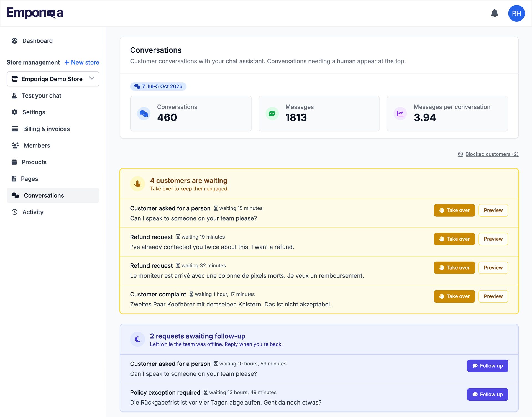Click '4 customers are waiting' heading
The width and height of the screenshot is (532, 417).
[189, 181]
